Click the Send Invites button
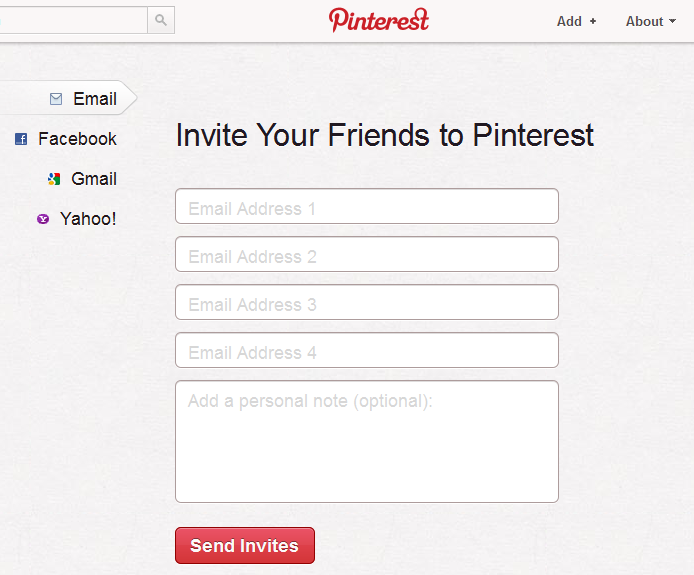The image size is (694, 575). pos(245,545)
